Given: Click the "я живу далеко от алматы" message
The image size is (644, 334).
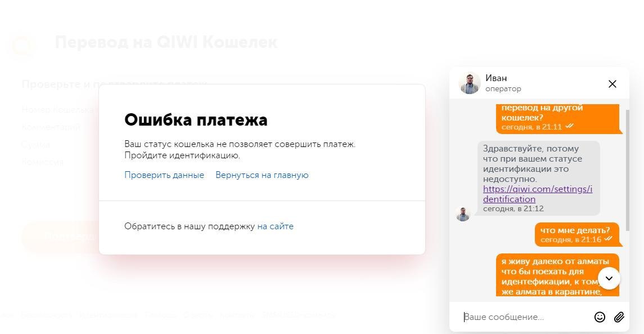Looking at the screenshot, I should pos(557,275).
